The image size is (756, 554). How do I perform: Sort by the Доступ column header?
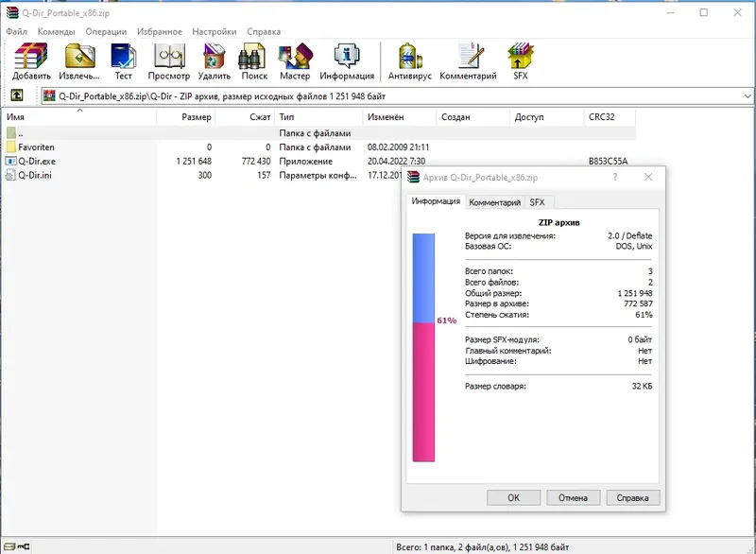pyautogui.click(x=547, y=116)
